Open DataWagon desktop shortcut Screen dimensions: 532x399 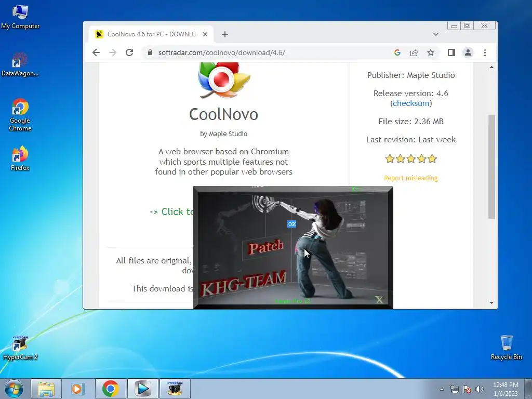click(x=20, y=64)
